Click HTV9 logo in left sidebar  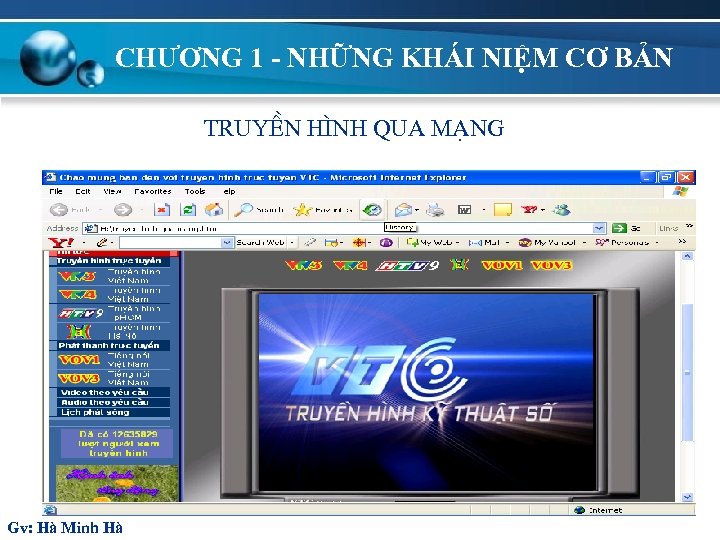pos(81,313)
